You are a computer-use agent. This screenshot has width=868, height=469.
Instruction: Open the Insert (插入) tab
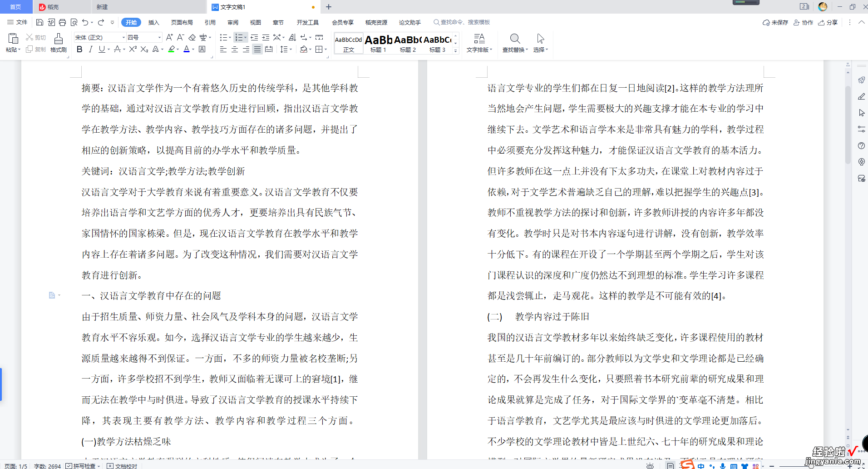(154, 22)
